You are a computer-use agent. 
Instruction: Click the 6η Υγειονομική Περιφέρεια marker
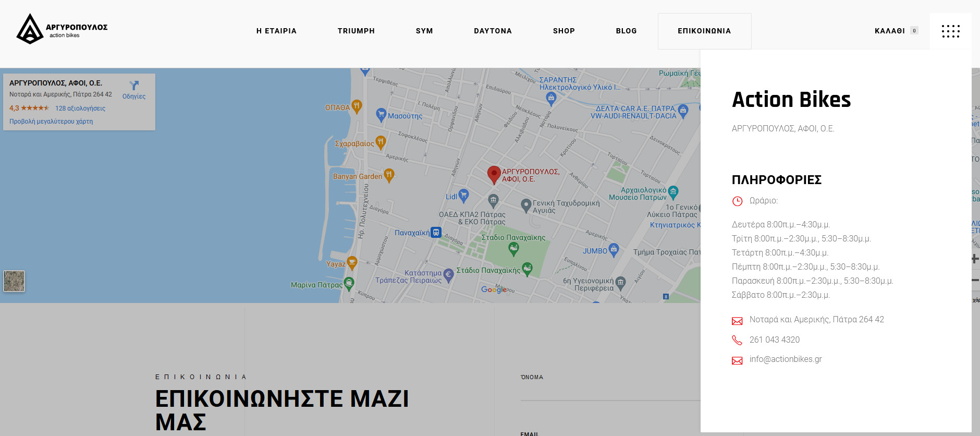pyautogui.click(x=620, y=283)
